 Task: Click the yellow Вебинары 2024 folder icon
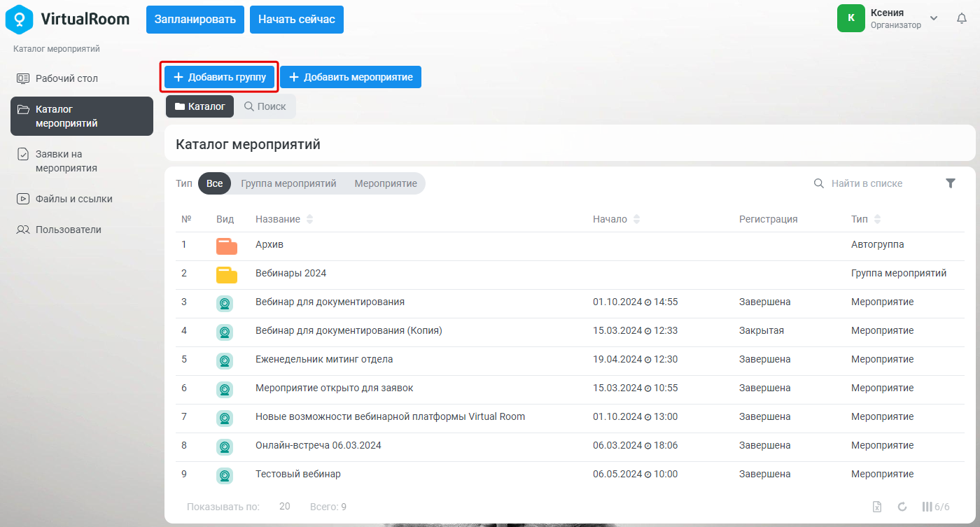point(226,274)
